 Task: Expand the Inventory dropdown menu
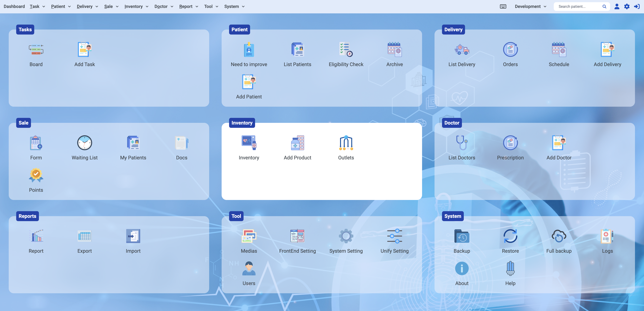click(136, 7)
